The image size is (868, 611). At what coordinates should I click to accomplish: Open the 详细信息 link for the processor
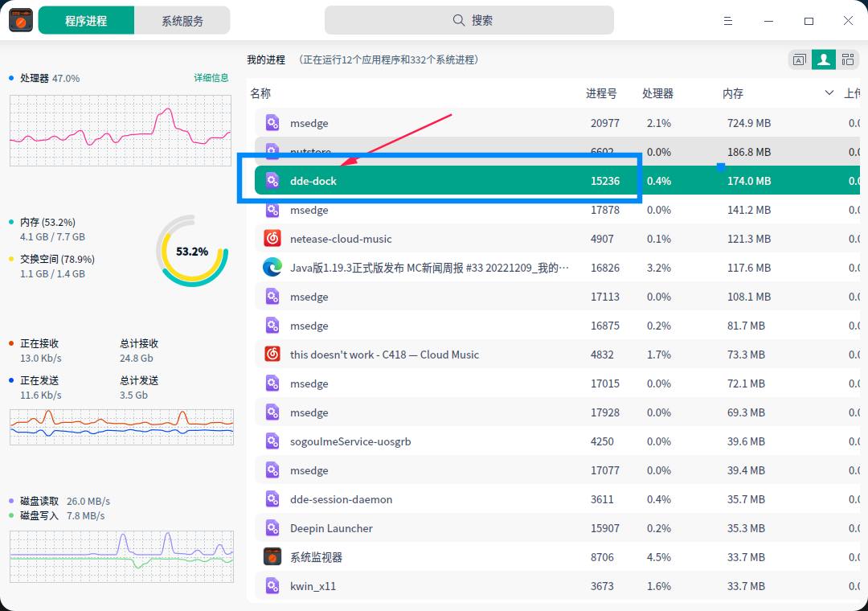(211, 78)
